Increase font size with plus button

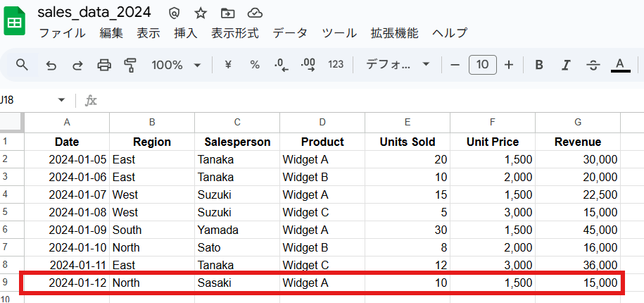(509, 65)
